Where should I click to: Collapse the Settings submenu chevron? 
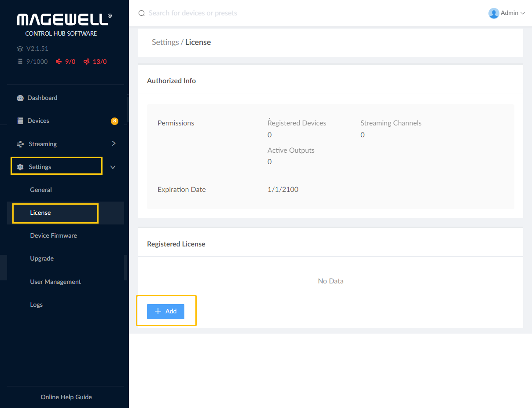[x=113, y=167]
